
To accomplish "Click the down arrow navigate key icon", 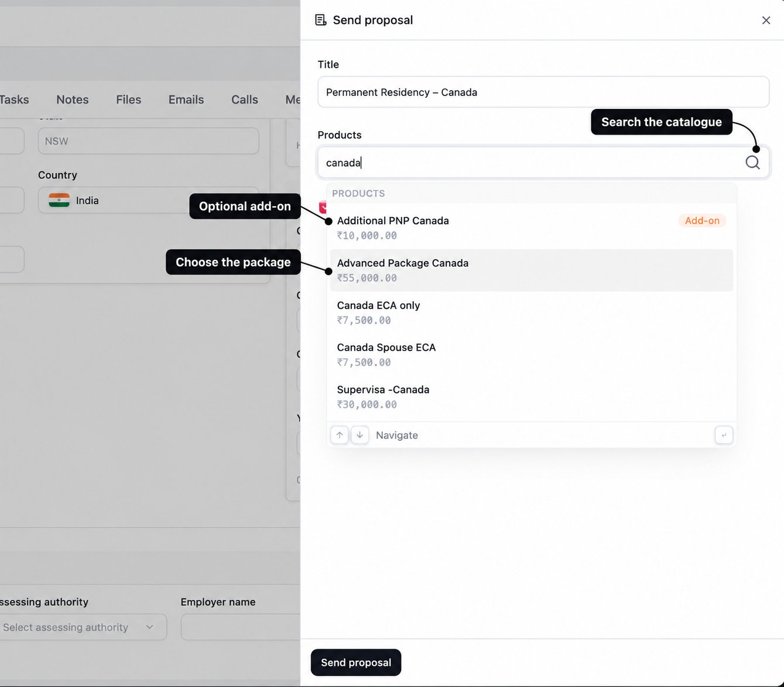I will pyautogui.click(x=360, y=435).
